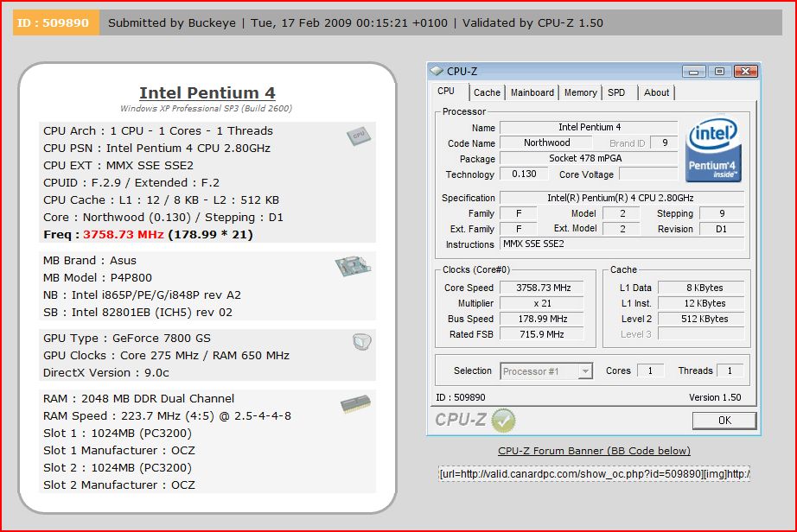Click the Core Speed value 3758.73 MHz
Viewport: 797px width, 532px height.
542,288
